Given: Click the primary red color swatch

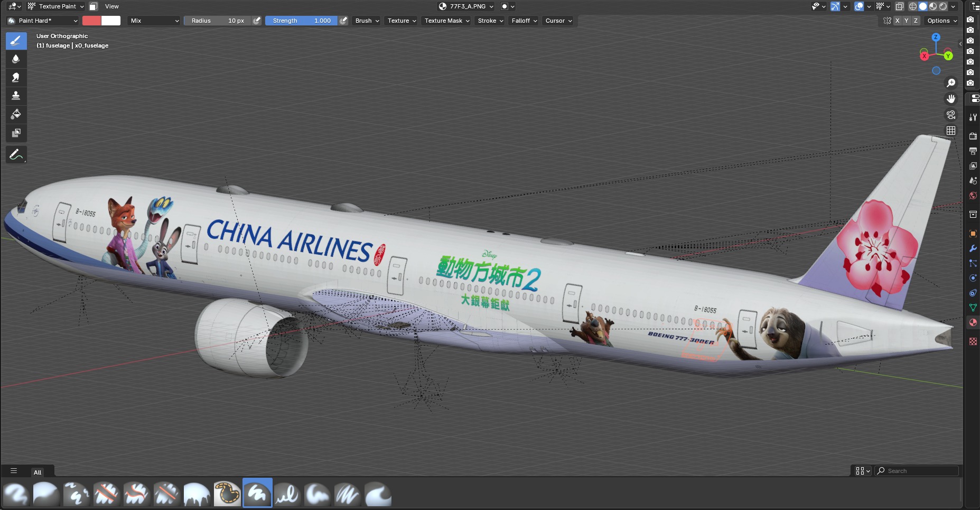Looking at the screenshot, I should (92, 21).
